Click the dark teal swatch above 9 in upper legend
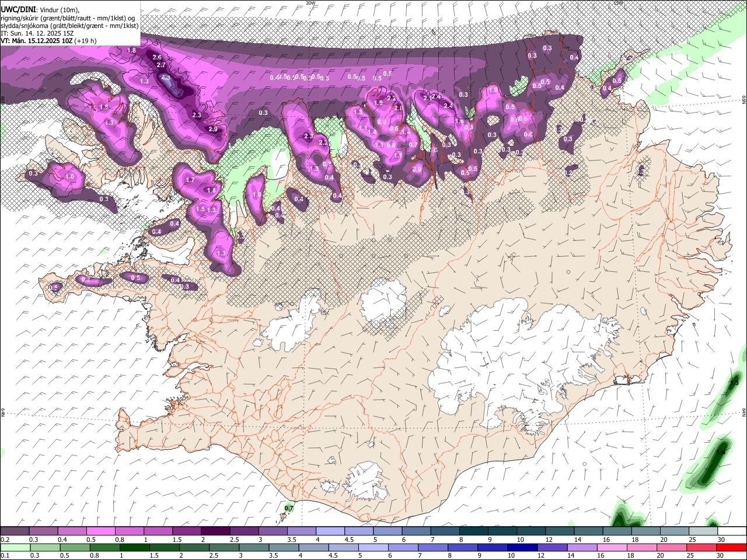Viewport: 747px width, 560px height. 502,530
